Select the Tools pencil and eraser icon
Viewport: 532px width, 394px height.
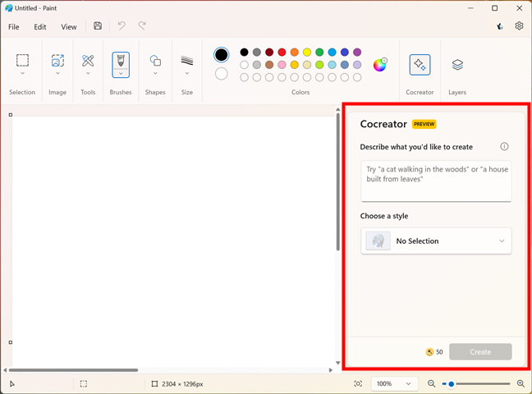[x=88, y=61]
